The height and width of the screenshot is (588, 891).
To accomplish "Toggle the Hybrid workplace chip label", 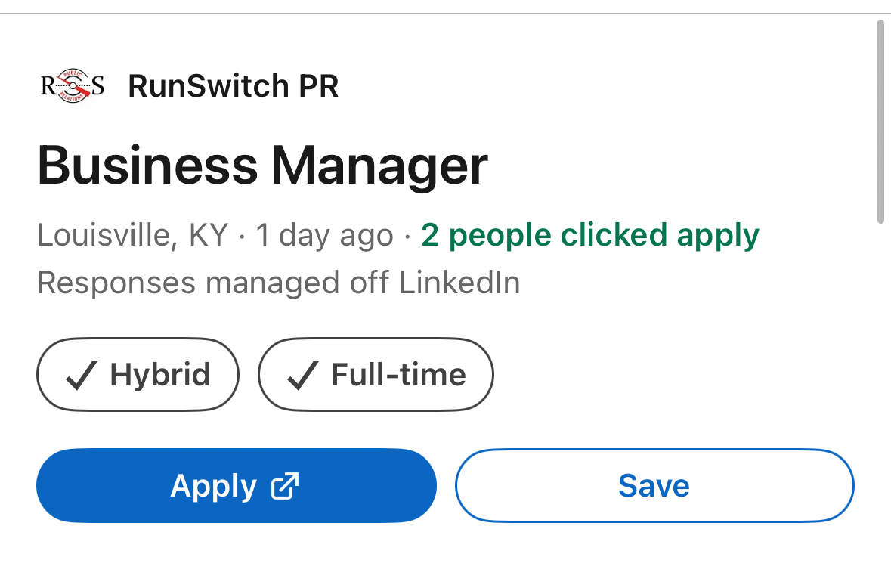I will point(159,375).
